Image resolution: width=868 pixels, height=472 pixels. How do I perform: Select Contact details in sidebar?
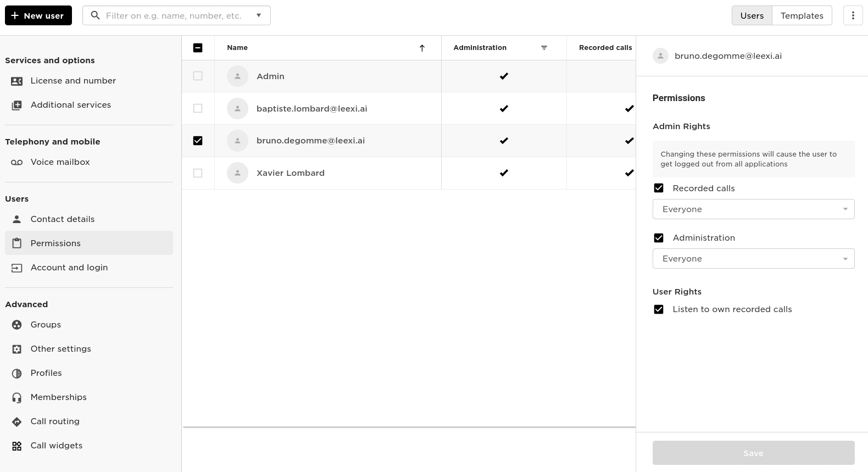click(63, 219)
